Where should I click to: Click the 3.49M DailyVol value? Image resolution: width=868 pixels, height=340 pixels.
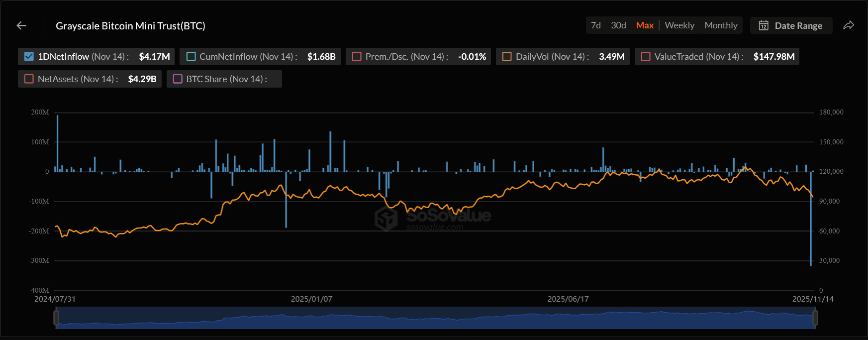(612, 57)
